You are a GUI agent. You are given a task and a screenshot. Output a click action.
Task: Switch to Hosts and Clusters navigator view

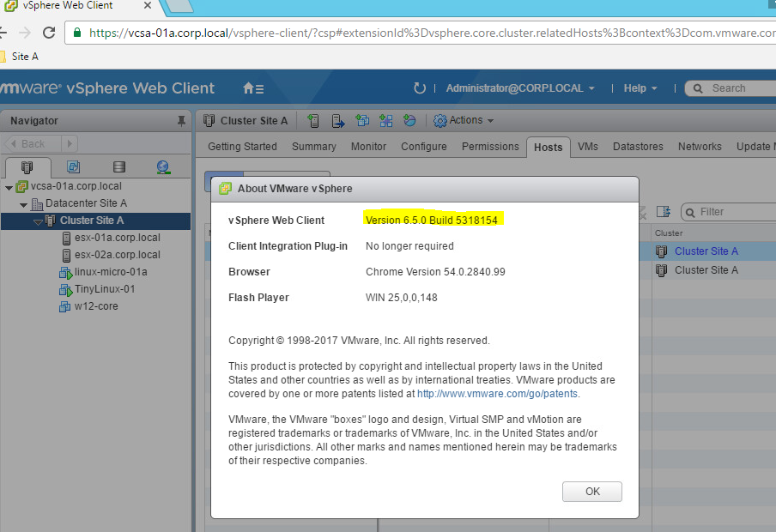coord(27,167)
